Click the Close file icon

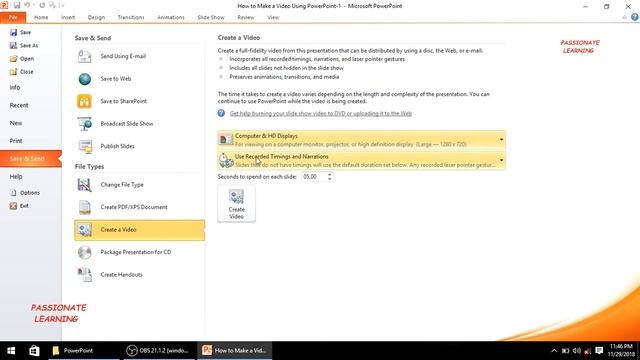click(x=13, y=71)
